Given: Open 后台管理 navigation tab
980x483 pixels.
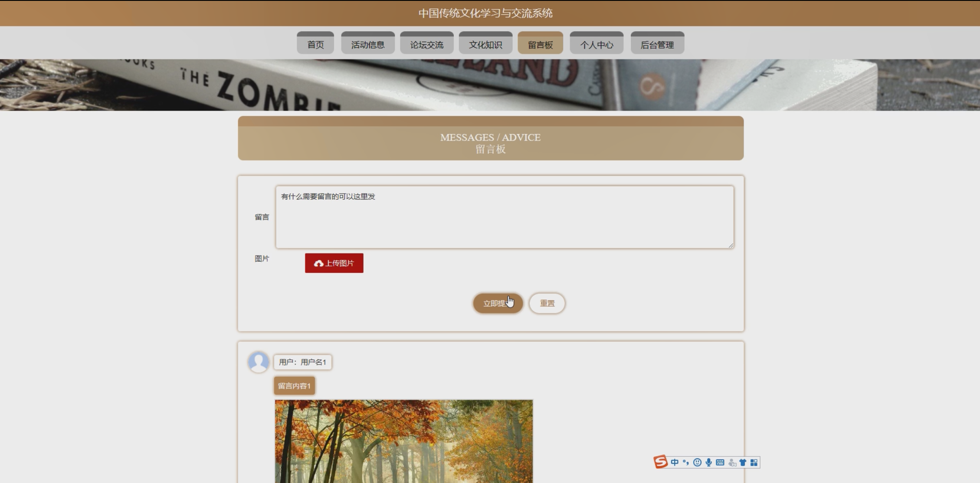Looking at the screenshot, I should pos(657,44).
